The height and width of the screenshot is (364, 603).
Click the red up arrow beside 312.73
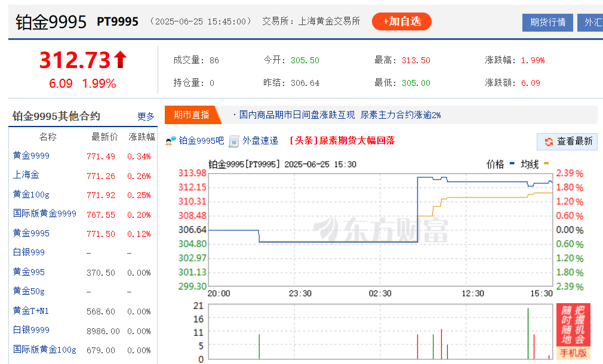coord(121,60)
